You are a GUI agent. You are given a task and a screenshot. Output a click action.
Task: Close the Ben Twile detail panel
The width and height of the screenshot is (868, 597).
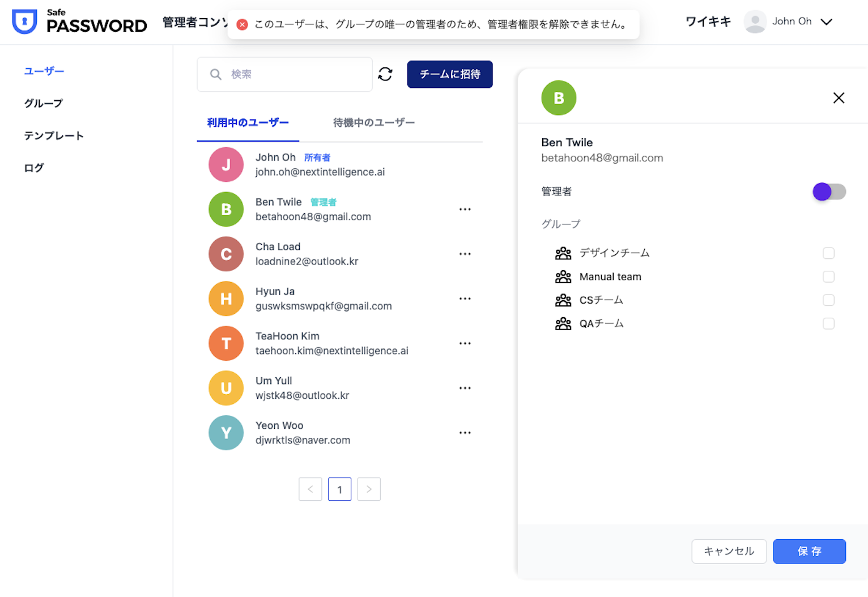tap(839, 98)
